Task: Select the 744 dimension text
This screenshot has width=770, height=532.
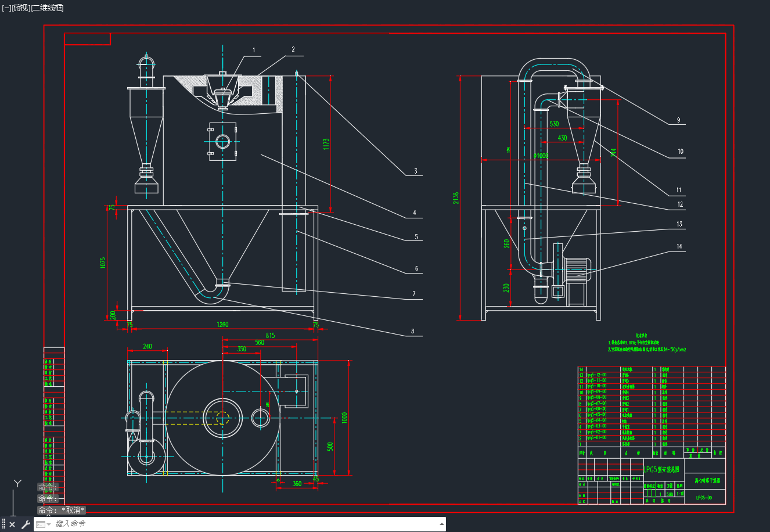Action: tap(613, 153)
